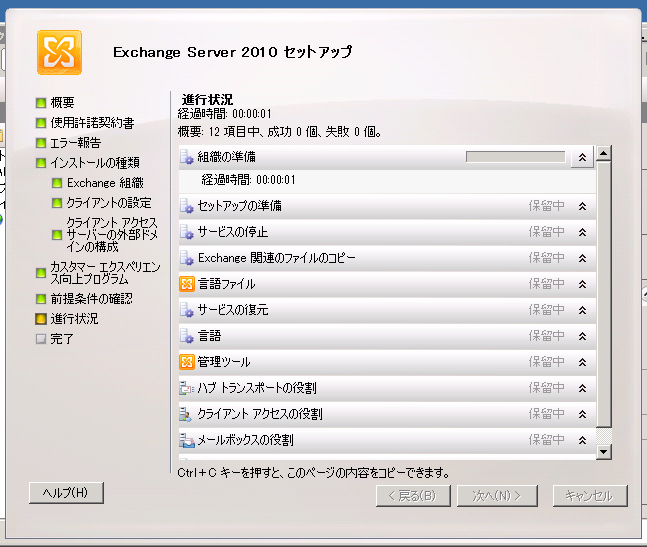Expand Exchange 関連のファイルのコピー chevron
The width and height of the screenshot is (647, 547).
click(x=582, y=258)
